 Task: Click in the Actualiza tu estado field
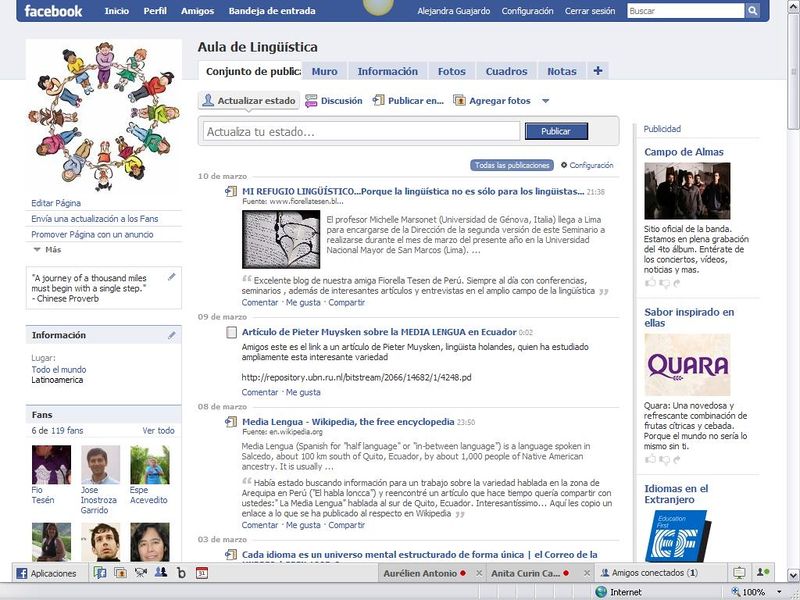click(361, 131)
